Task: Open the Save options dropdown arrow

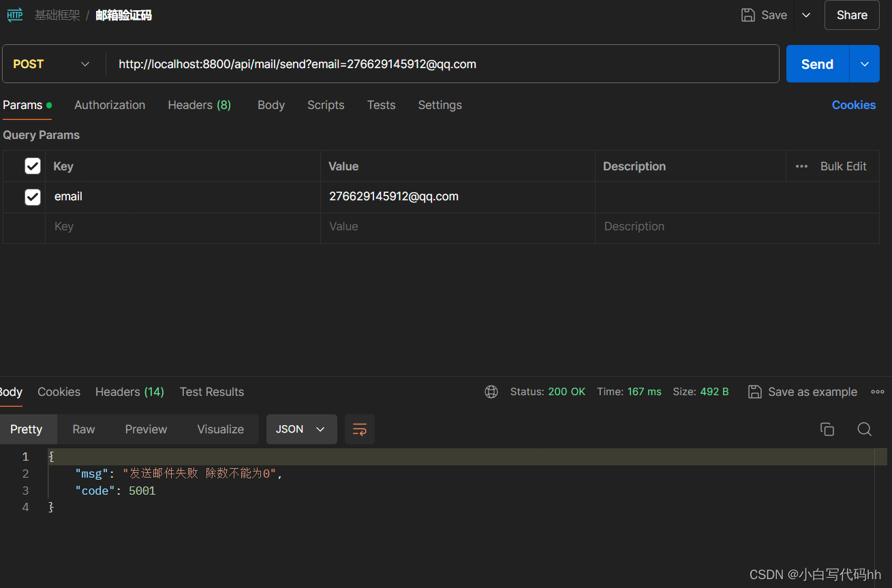Action: [x=806, y=15]
